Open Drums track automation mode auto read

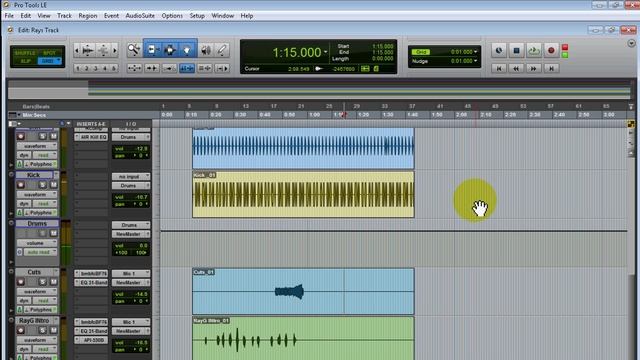pyautogui.click(x=40, y=252)
